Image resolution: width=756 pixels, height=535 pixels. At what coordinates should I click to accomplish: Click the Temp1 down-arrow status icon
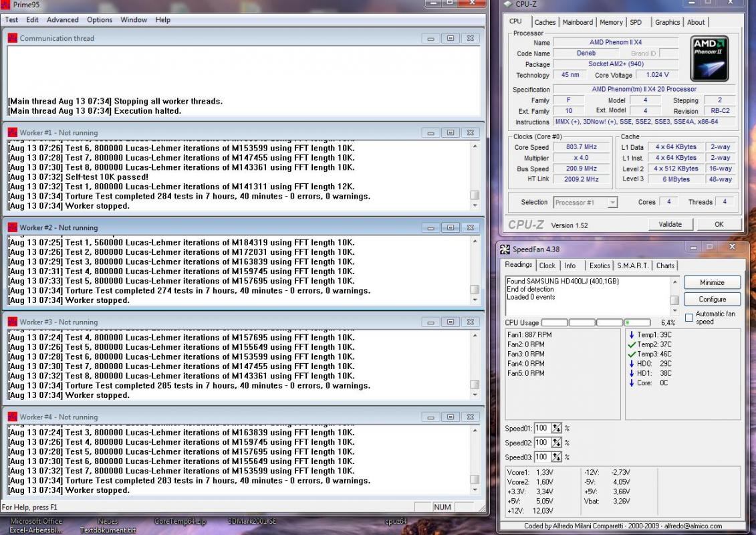632,335
